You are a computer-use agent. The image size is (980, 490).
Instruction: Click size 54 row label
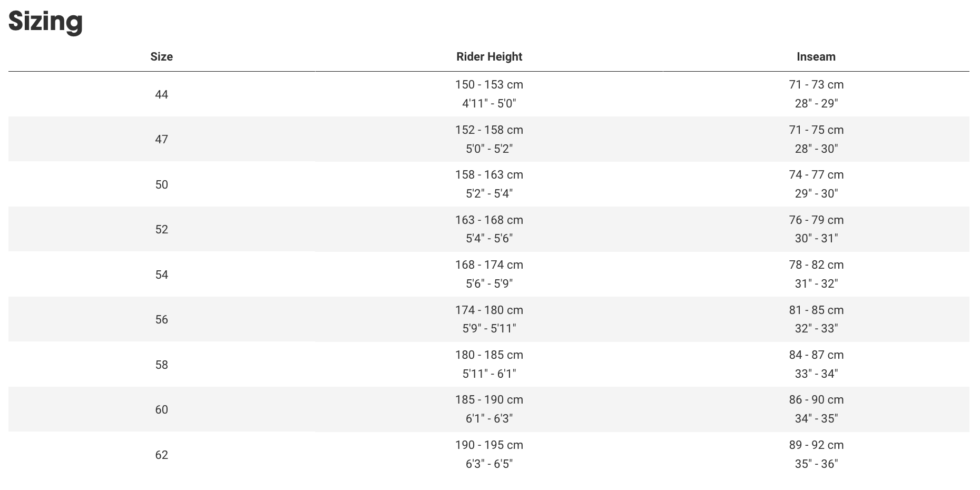tap(161, 275)
